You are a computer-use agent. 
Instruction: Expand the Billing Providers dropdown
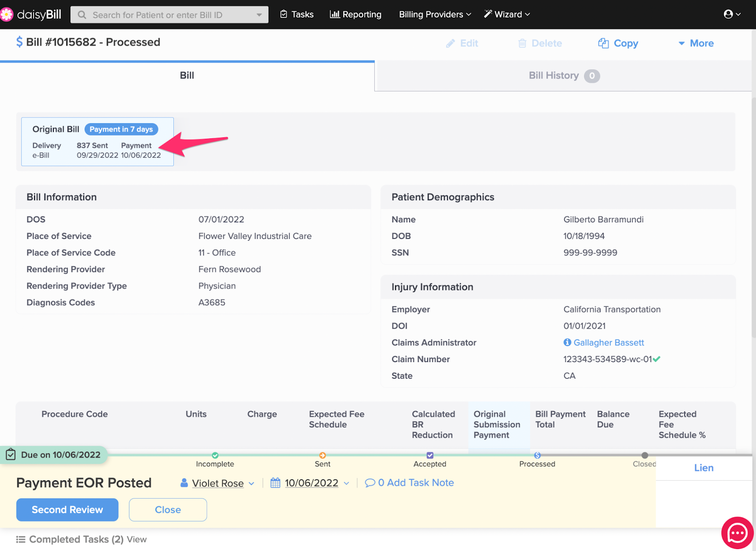[435, 15]
